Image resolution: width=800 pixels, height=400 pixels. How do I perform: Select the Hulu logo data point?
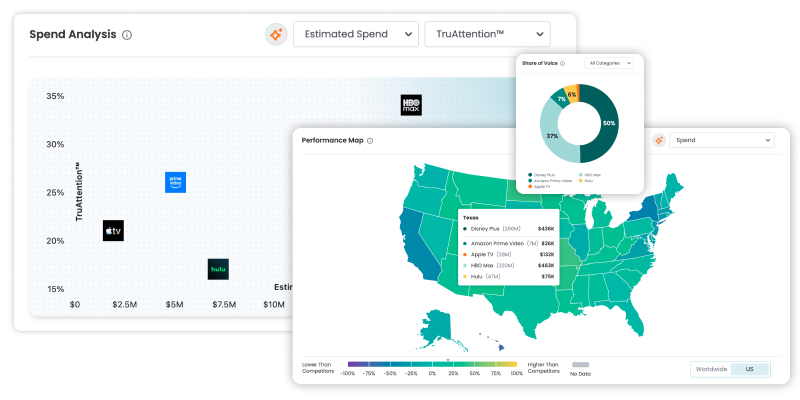coord(218,269)
